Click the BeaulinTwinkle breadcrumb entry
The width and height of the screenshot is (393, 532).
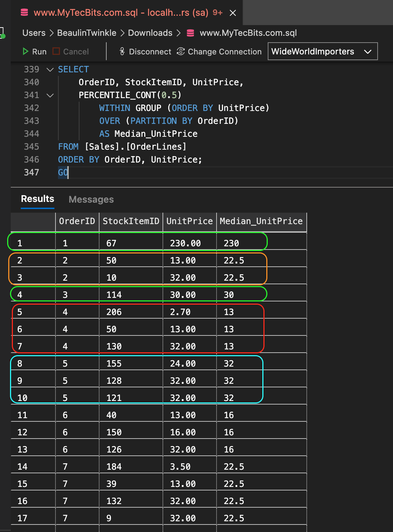[86, 33]
